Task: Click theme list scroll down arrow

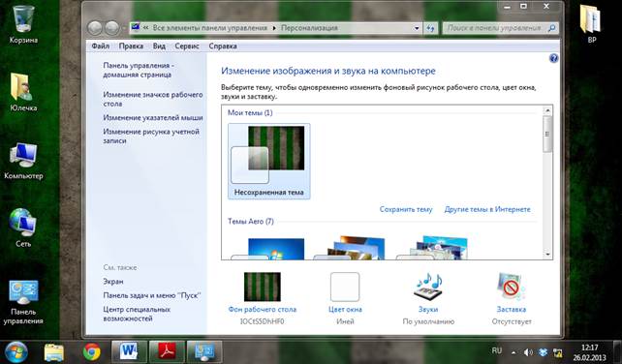Action: pyautogui.click(x=547, y=255)
